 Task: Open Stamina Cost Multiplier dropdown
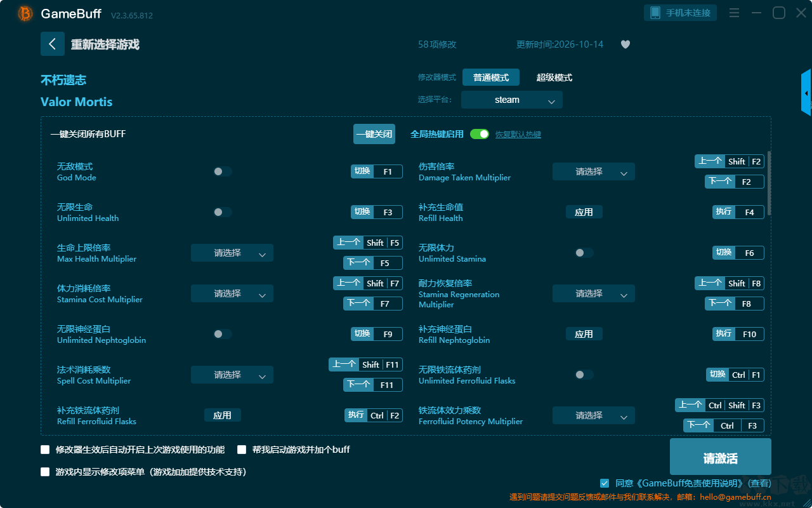click(x=232, y=293)
